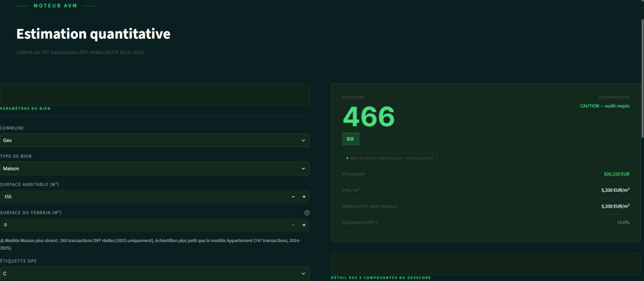Screen dimensions: 644x281
Task: Click the help icon beside Surface du terrain
Action: click(x=307, y=213)
